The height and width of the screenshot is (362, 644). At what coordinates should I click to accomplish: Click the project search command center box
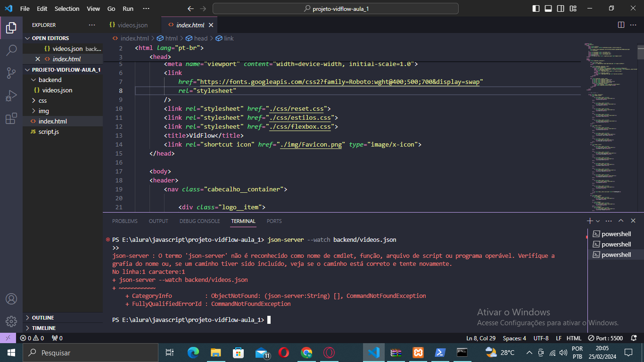336,8
